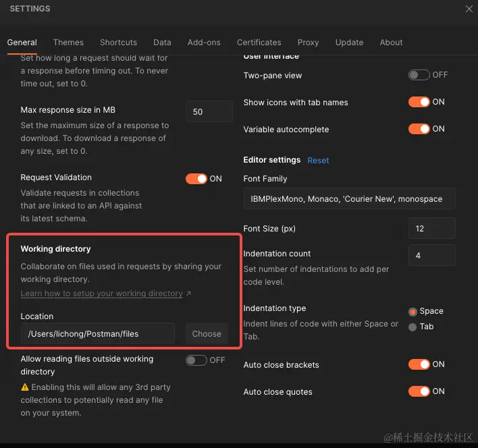Switch to the Certificates tab
Screen dimensions: 478x448
[259, 43]
